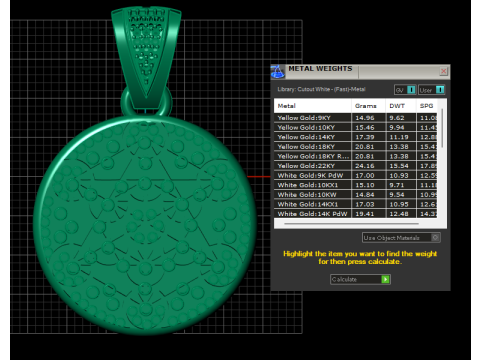Click the horizontal scrollbar under the metal table
The image size is (480, 360).
pos(352,224)
